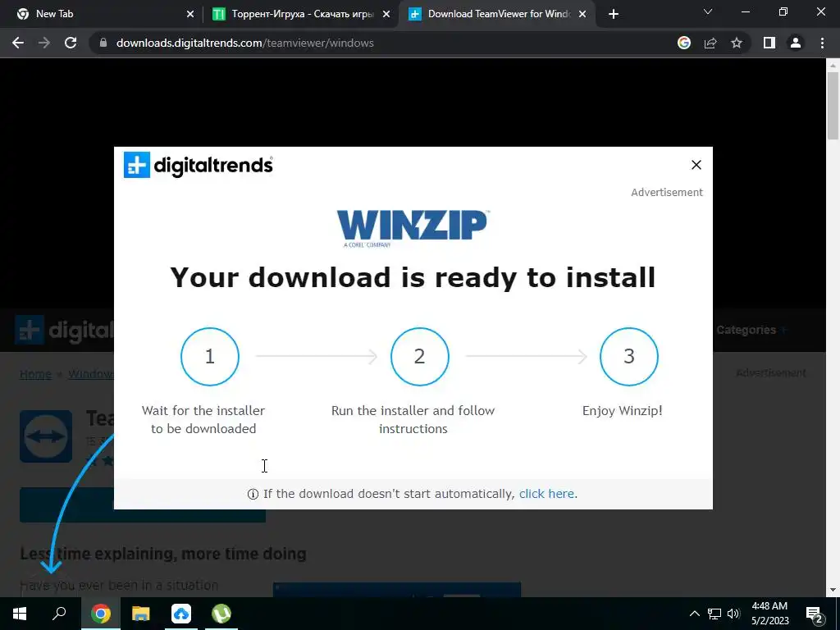Go back to the previous page
This screenshot has width=840, height=630.
click(x=18, y=43)
